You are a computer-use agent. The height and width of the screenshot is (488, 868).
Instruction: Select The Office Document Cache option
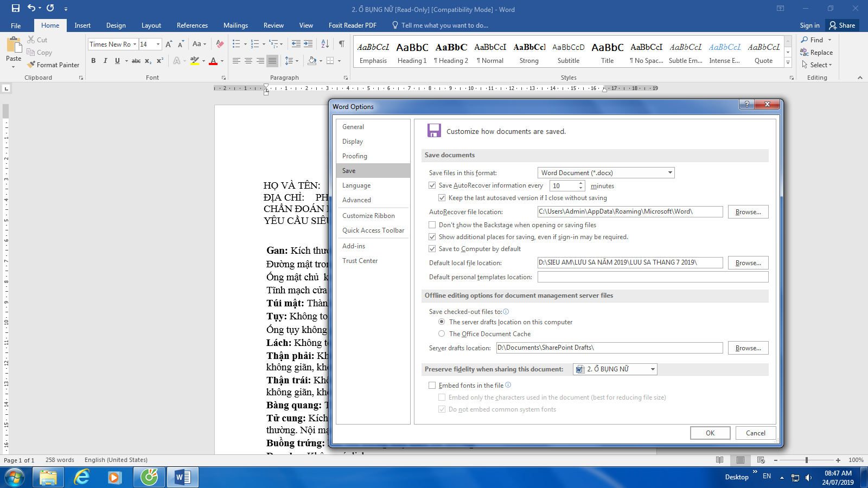pyautogui.click(x=442, y=334)
